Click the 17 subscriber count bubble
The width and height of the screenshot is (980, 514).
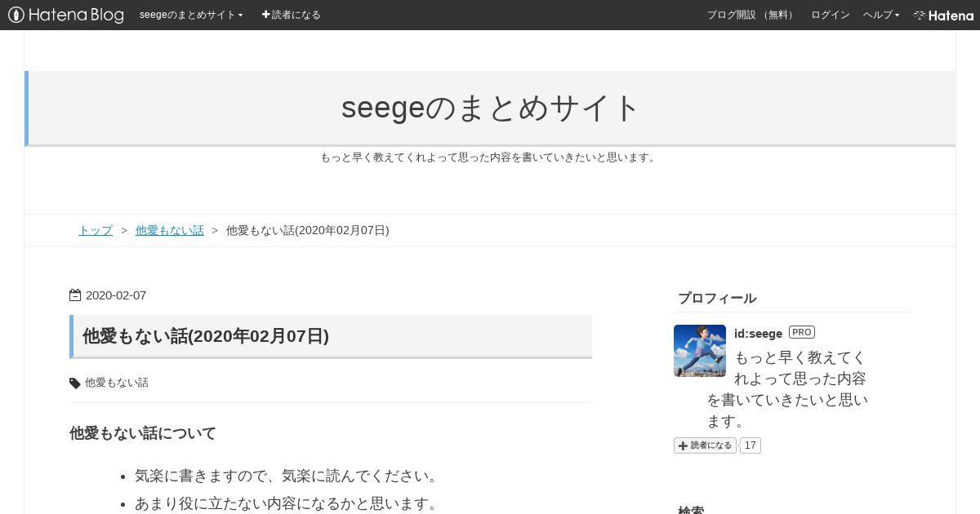tap(751, 445)
